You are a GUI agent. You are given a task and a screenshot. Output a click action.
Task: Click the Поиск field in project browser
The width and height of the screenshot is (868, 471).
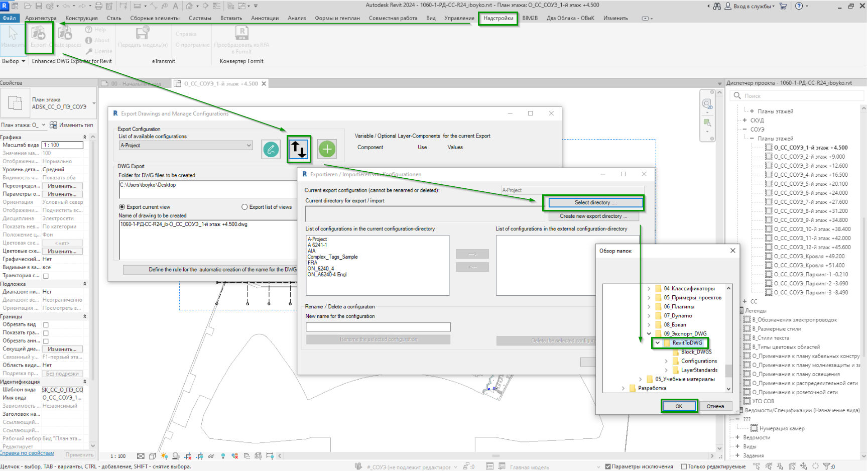(x=798, y=95)
